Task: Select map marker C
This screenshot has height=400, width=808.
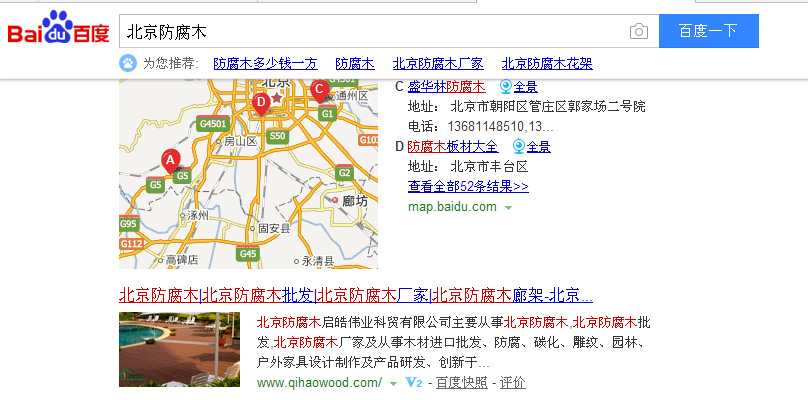Action: pos(319,91)
